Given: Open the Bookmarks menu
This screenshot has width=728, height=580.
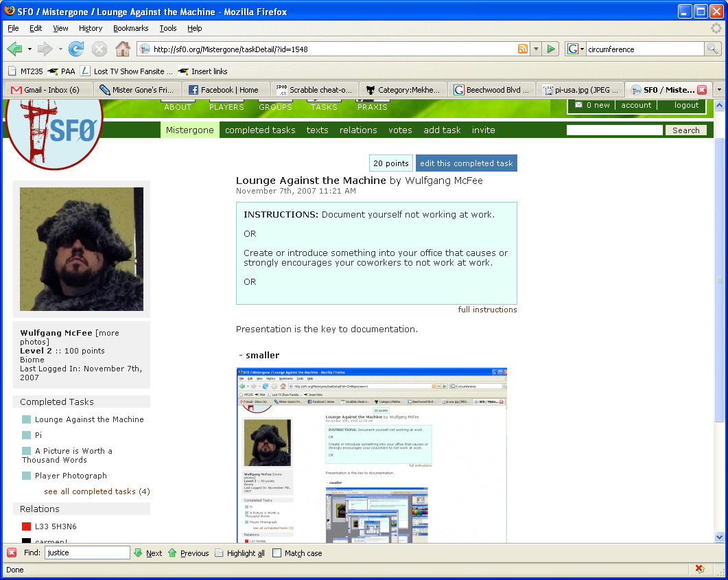Looking at the screenshot, I should (131, 28).
